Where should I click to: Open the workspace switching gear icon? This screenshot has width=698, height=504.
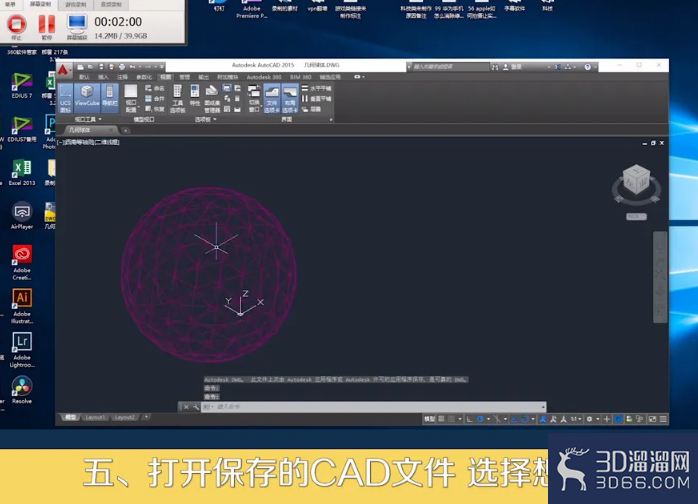[589, 419]
